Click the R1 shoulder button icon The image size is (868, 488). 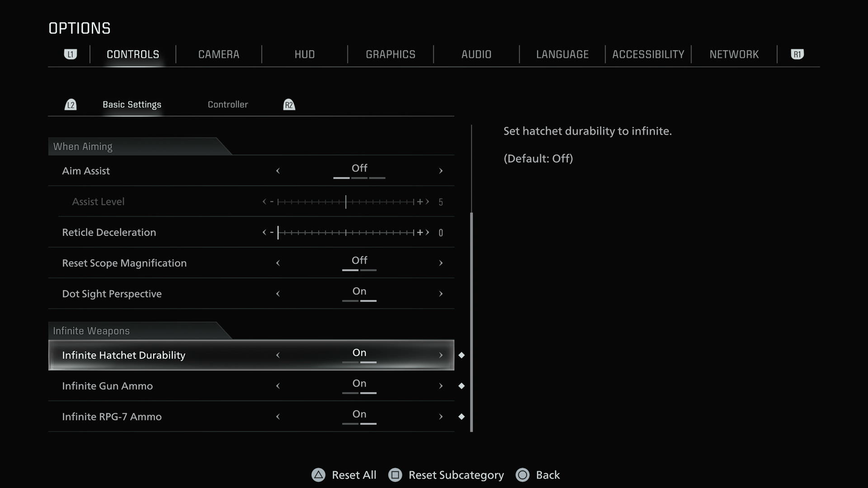797,54
